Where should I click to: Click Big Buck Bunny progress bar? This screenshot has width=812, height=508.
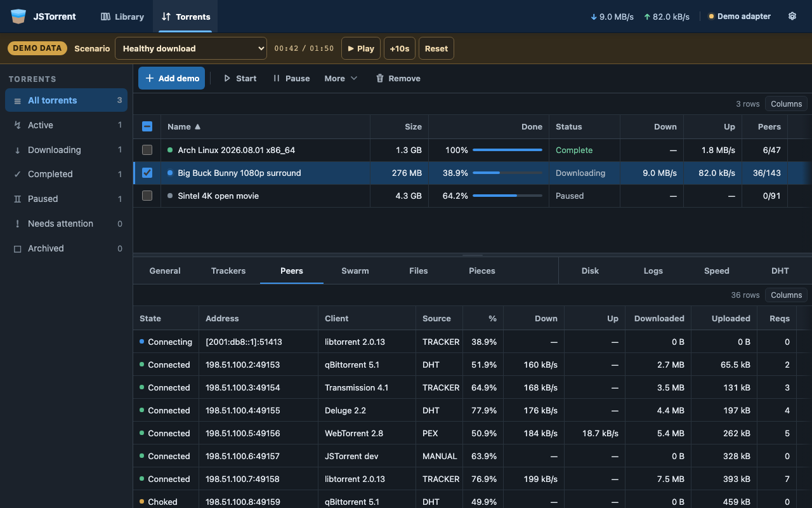(x=507, y=173)
